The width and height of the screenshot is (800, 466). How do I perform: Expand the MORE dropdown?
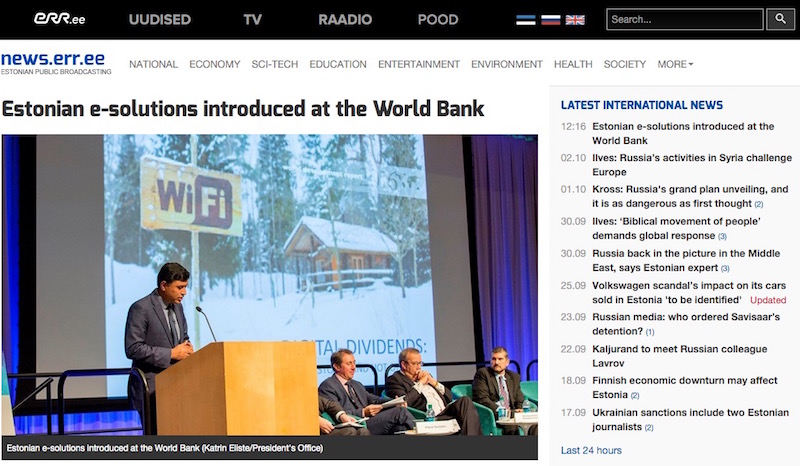(x=675, y=64)
